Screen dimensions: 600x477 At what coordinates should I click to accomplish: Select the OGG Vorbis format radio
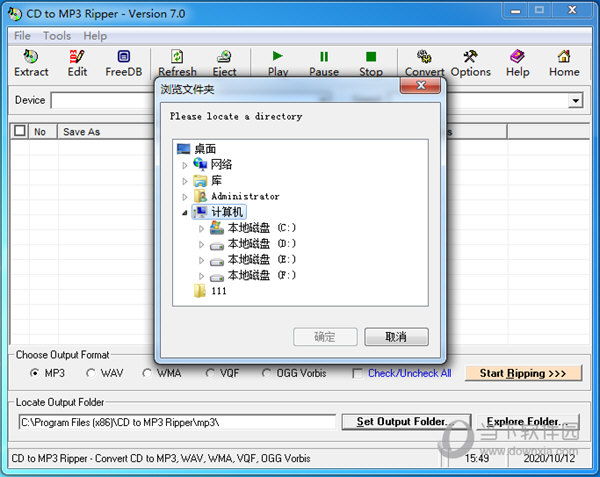(266, 373)
